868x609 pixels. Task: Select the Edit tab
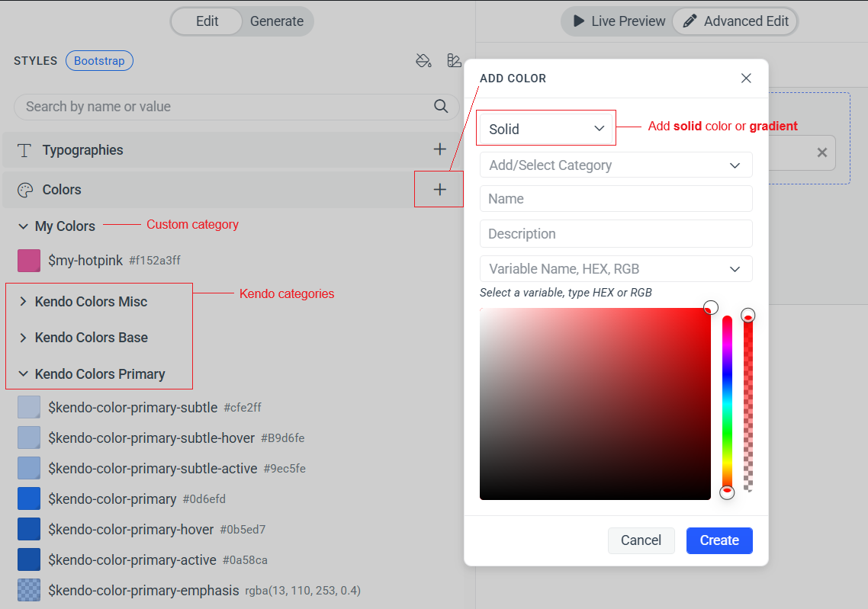(207, 21)
